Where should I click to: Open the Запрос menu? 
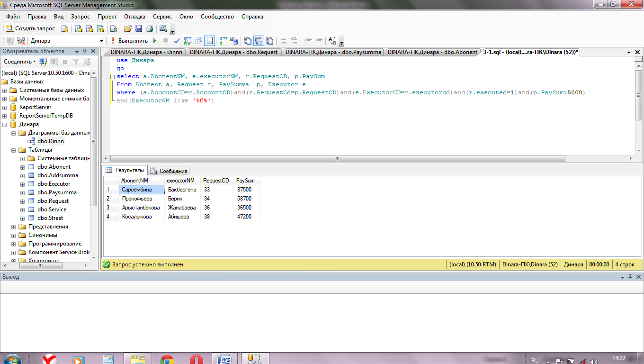coord(80,17)
